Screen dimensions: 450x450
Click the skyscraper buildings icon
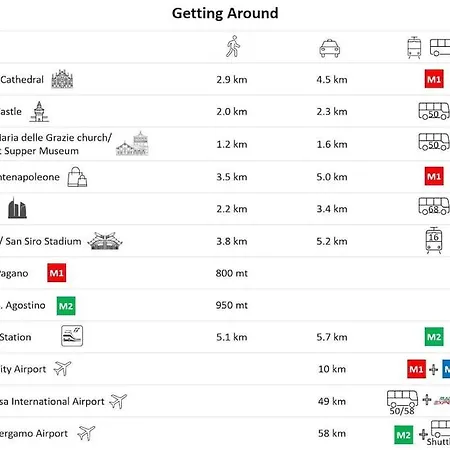point(17,208)
